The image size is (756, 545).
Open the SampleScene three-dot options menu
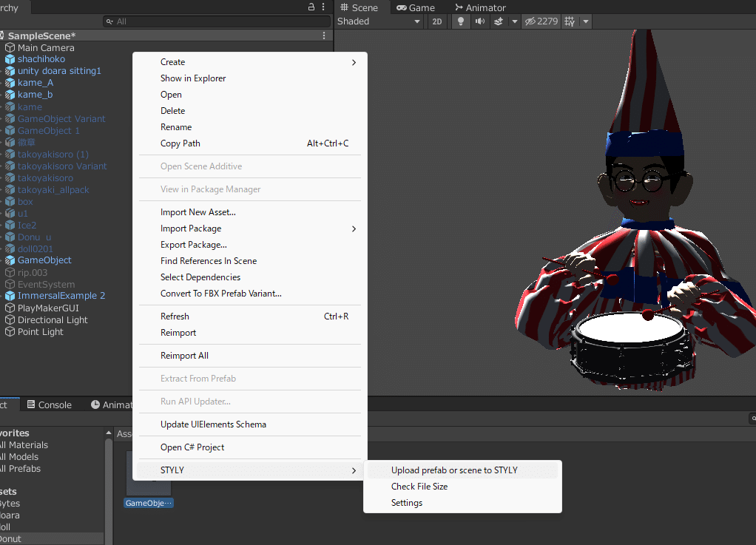[324, 35]
